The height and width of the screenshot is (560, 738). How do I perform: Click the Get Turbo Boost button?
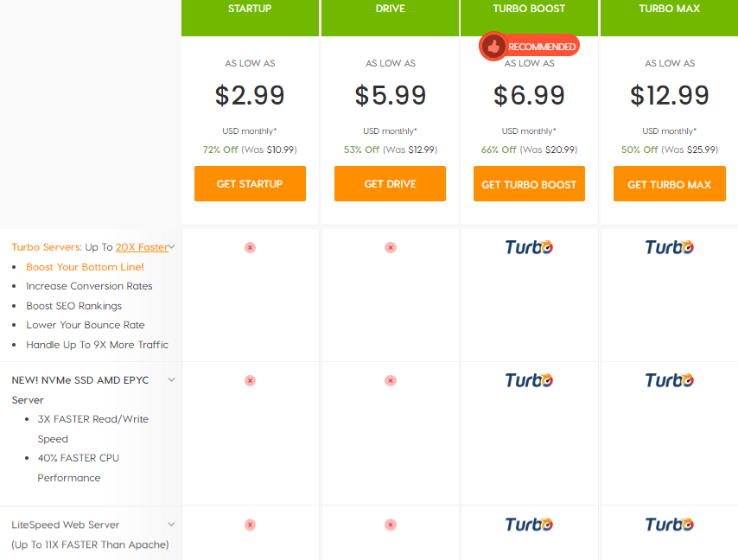tap(529, 183)
